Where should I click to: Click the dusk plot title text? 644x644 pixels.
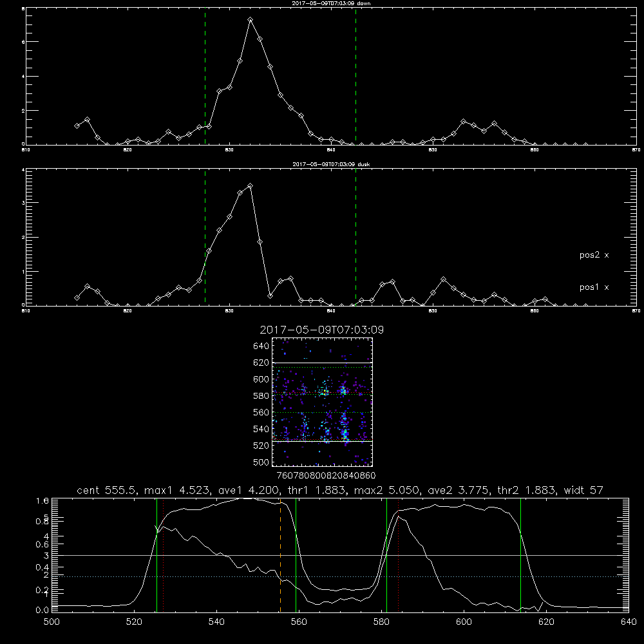tap(331, 164)
